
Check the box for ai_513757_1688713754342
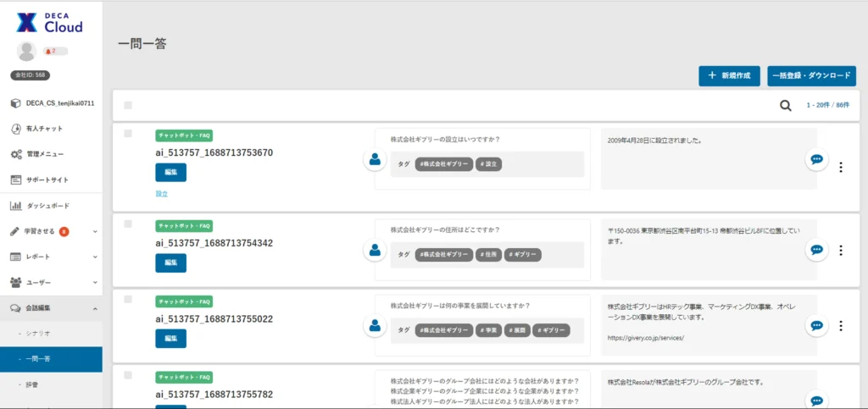pyautogui.click(x=128, y=224)
